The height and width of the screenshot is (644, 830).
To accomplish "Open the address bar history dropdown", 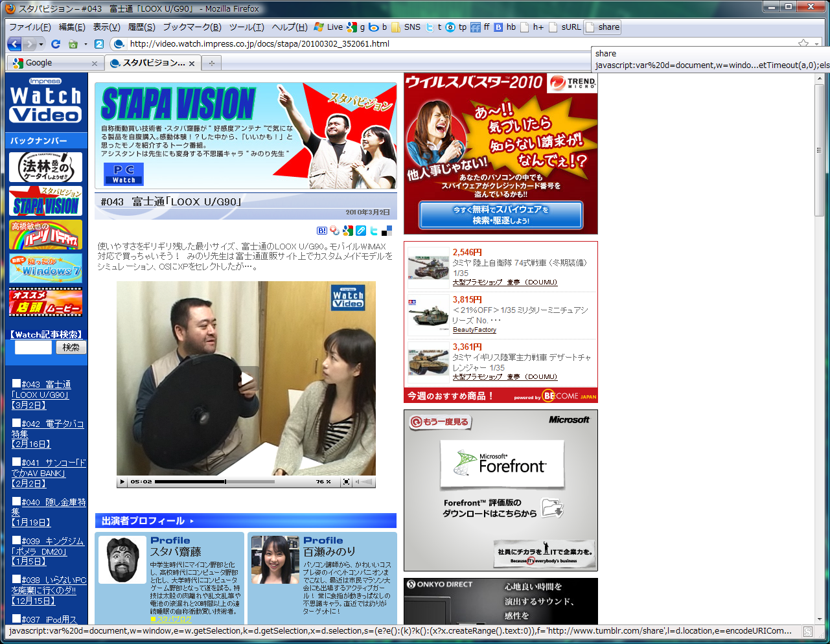I will pyautogui.click(x=816, y=44).
